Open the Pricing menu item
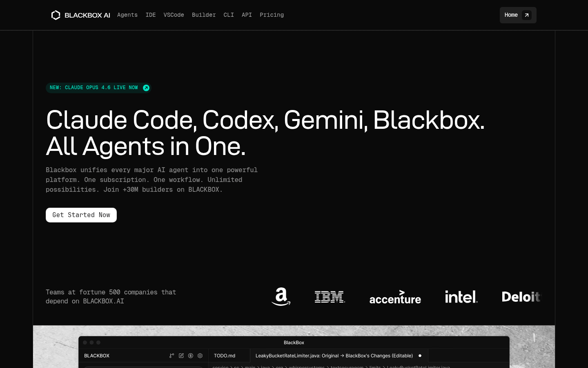Image resolution: width=588 pixels, height=368 pixels. click(272, 15)
